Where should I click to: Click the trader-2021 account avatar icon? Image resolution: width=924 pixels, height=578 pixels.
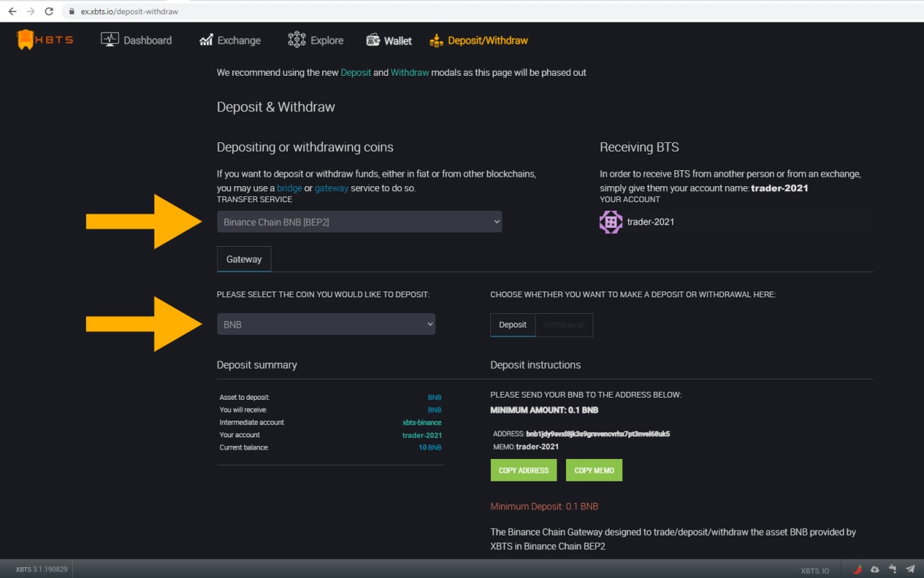(x=611, y=222)
